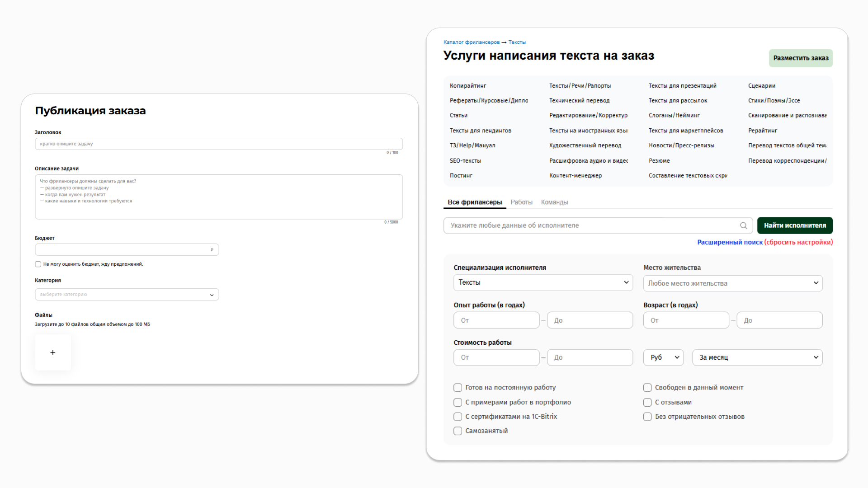Screen dimensions: 868x488
Task: Switch to the 'Работы' tab
Action: pyautogui.click(x=521, y=202)
